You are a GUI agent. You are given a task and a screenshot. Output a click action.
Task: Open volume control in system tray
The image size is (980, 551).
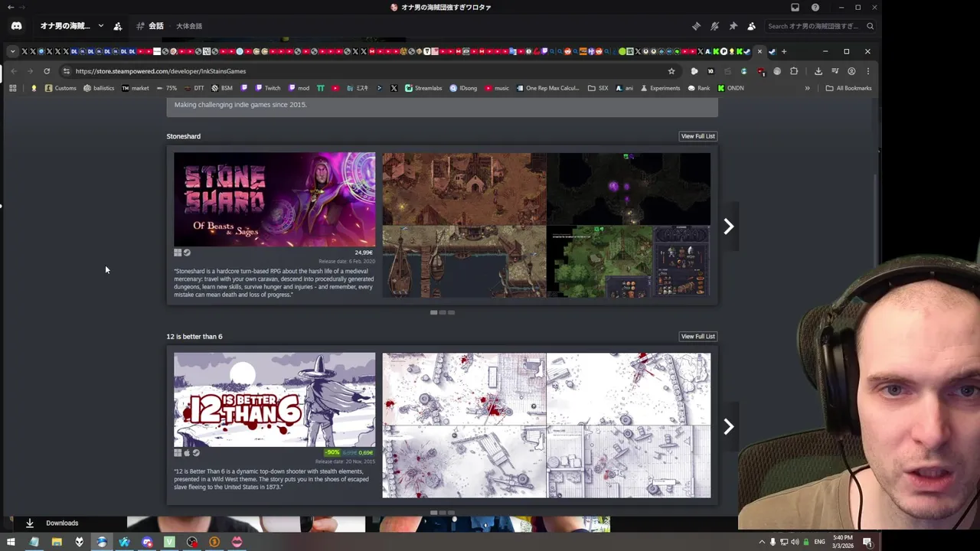(795, 542)
